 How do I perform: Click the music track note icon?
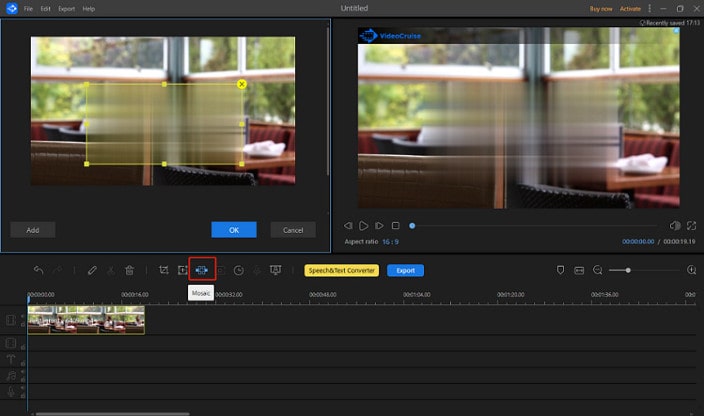(11, 375)
